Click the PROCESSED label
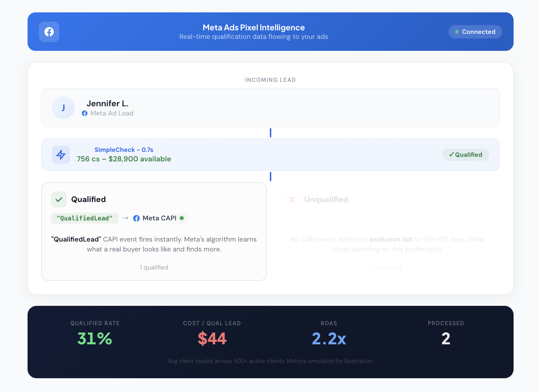Image resolution: width=539 pixels, height=392 pixels. (446, 323)
